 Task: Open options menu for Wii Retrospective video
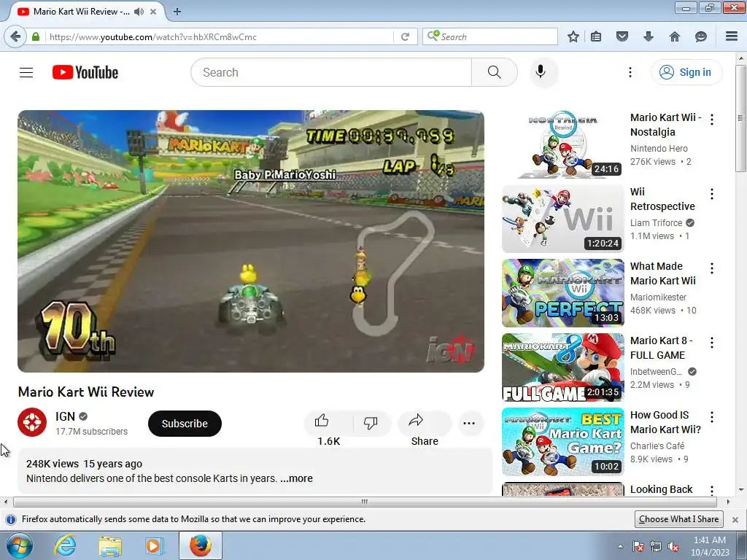(712, 194)
